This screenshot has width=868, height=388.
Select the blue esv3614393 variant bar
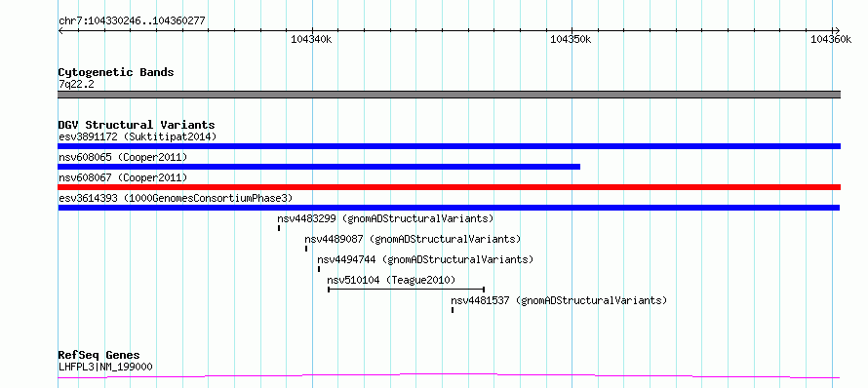tap(449, 208)
